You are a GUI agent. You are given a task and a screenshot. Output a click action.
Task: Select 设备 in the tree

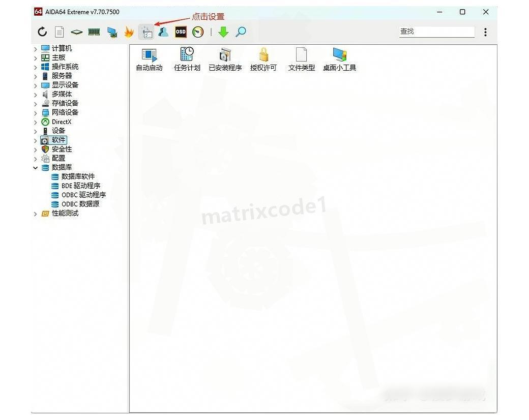pos(58,131)
